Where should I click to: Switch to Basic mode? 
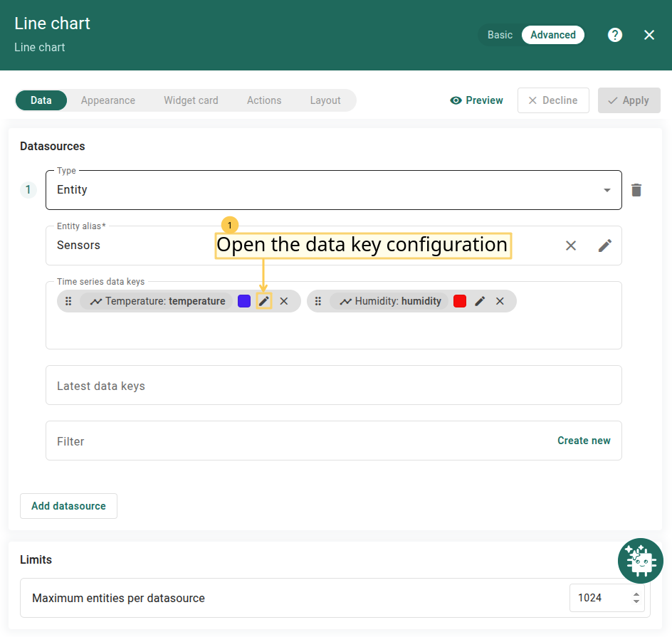coord(500,35)
